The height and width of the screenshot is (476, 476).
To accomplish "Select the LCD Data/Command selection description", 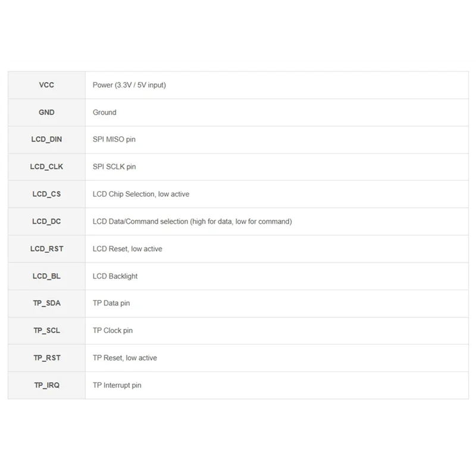I will pos(192,221).
